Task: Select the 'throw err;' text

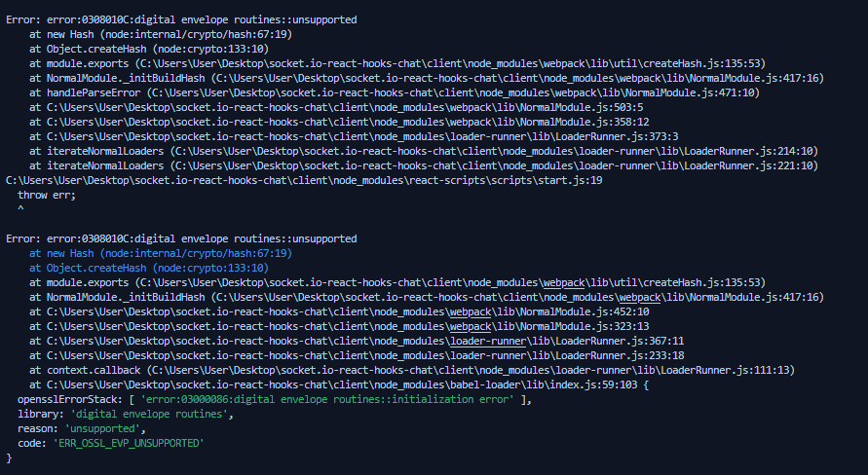Action: (x=47, y=196)
